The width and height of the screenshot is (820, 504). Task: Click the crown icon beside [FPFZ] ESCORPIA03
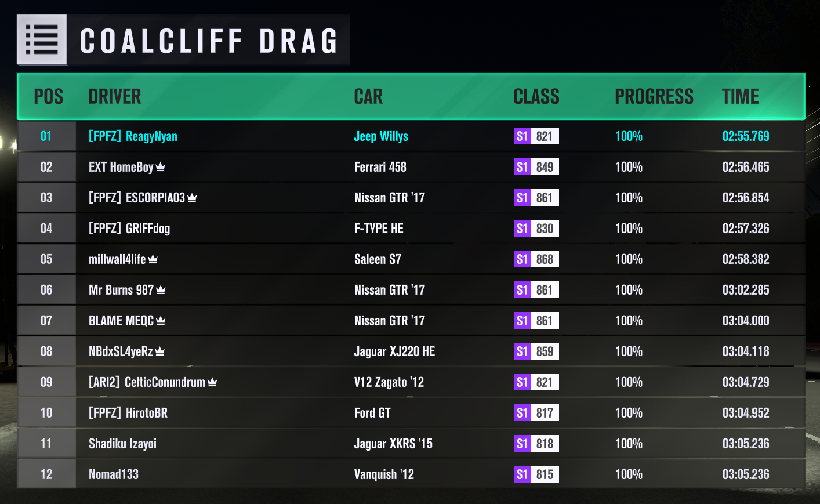click(192, 198)
